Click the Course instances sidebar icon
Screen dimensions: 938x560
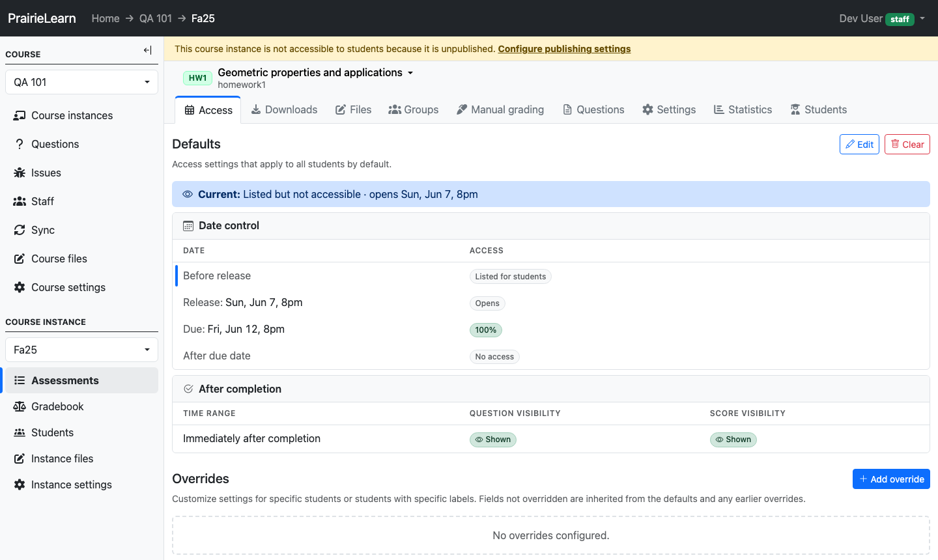(x=20, y=115)
